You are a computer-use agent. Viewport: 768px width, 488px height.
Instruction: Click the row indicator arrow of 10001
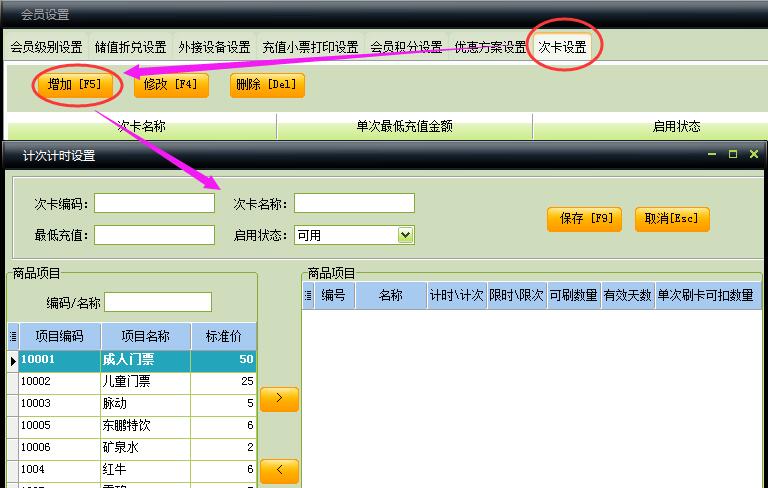tap(13, 361)
